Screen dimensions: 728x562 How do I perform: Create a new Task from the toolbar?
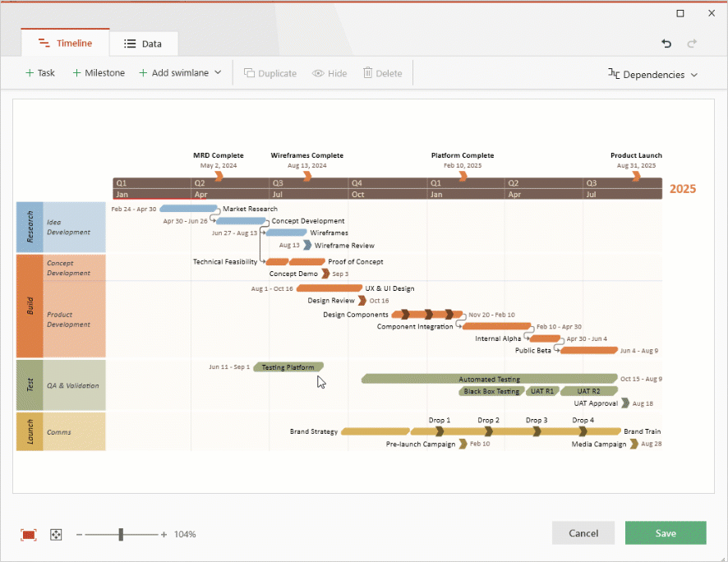pos(39,72)
